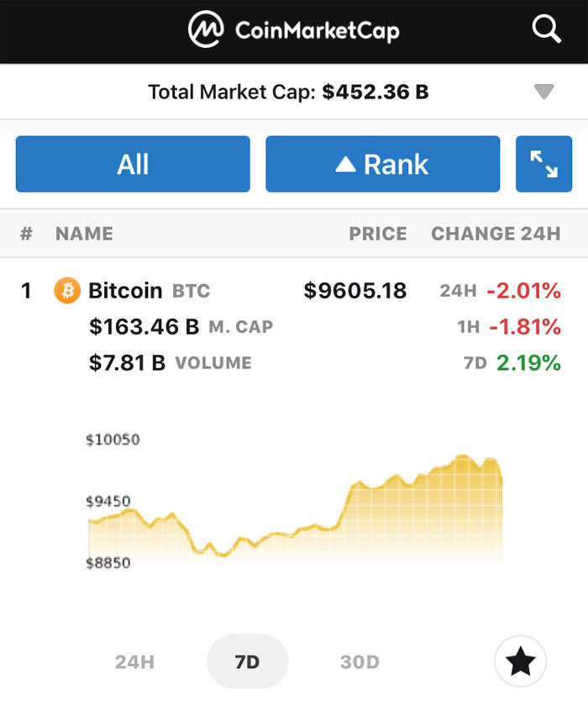Screen dimensions: 588x707
Task: Open the search magnifier icon
Action: tap(546, 29)
